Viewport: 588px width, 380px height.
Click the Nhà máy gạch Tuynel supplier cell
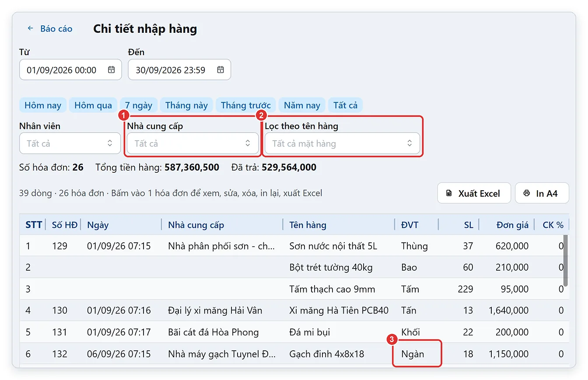tap(221, 354)
